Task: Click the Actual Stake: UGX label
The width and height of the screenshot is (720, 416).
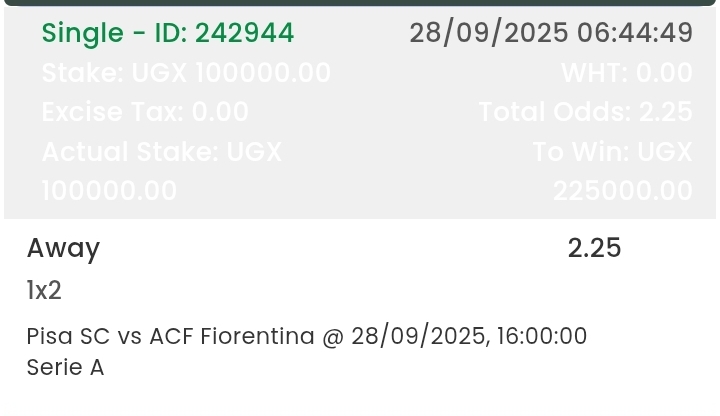Action: (162, 152)
